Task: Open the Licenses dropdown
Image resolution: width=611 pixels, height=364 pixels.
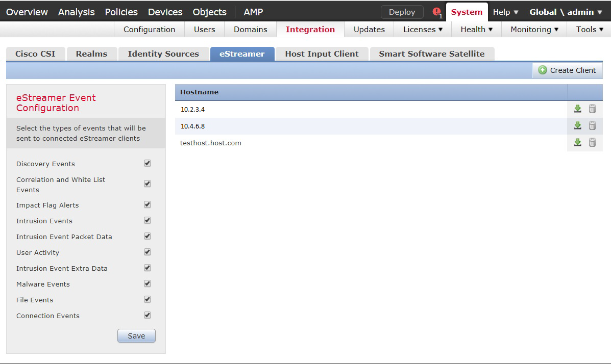Action: click(x=423, y=29)
